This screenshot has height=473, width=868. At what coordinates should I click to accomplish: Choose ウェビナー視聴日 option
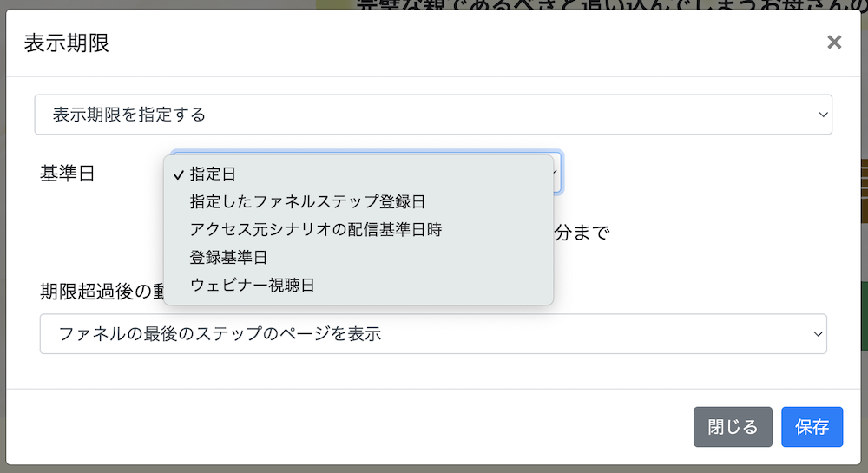coord(252,285)
